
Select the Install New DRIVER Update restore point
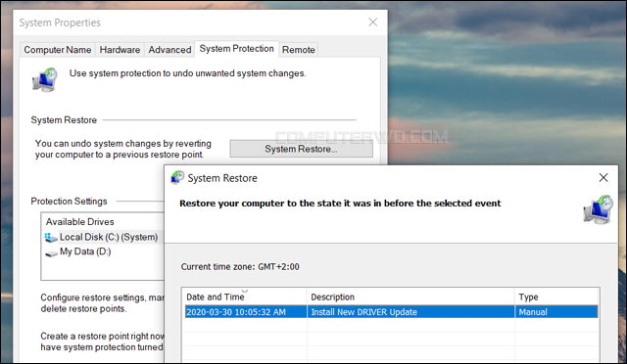click(392, 312)
